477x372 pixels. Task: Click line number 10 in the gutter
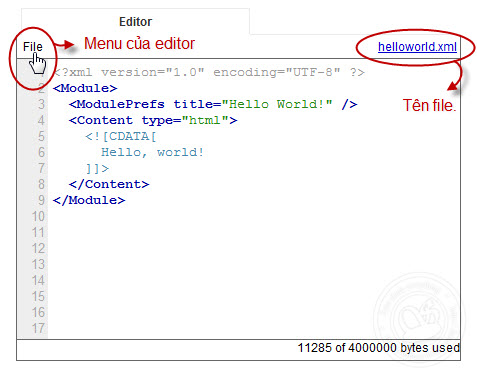38,216
